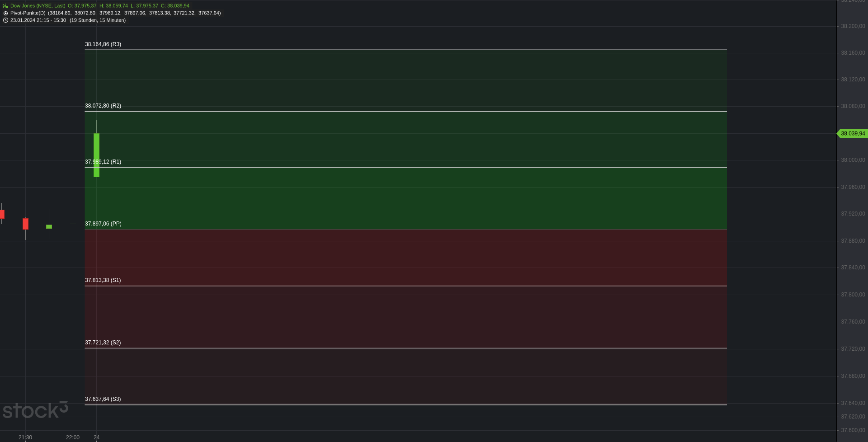Screen dimensions: 868x442
Task: Click the current price tag 38.039,94
Action: (x=852, y=133)
